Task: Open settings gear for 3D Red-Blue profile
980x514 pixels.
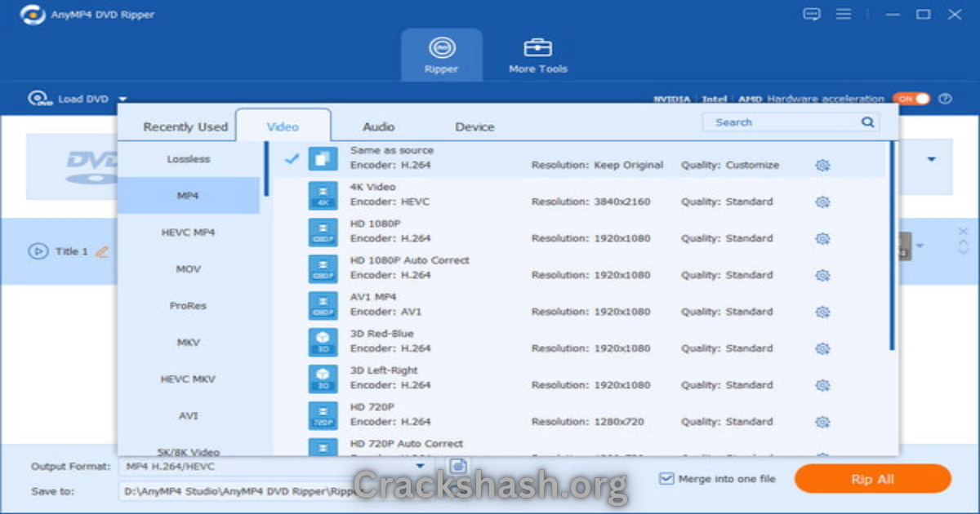Action: 822,348
